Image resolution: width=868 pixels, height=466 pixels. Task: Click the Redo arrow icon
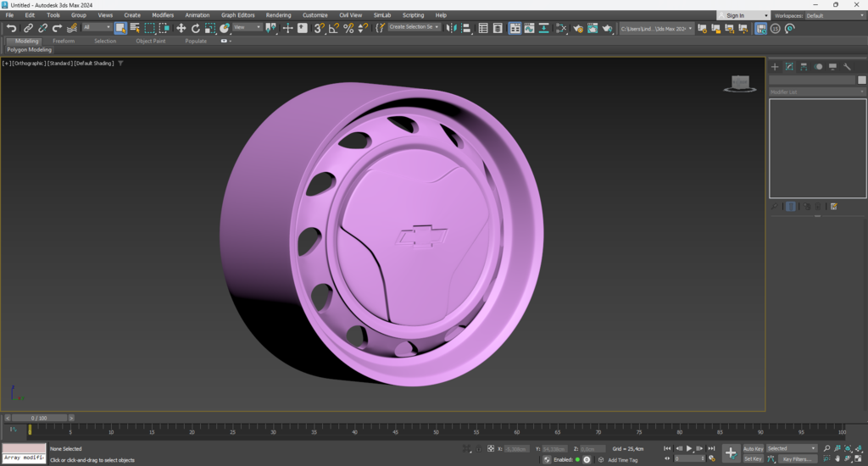tap(57, 28)
